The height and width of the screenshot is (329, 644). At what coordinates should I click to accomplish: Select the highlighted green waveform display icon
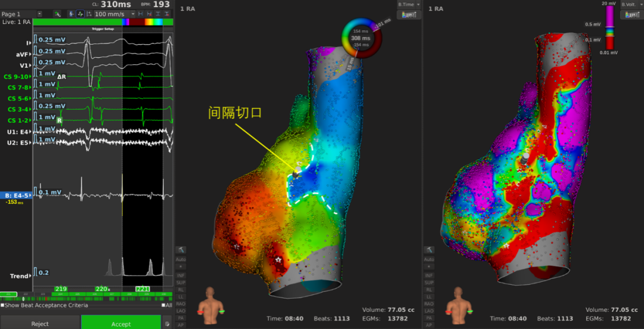coord(81,14)
